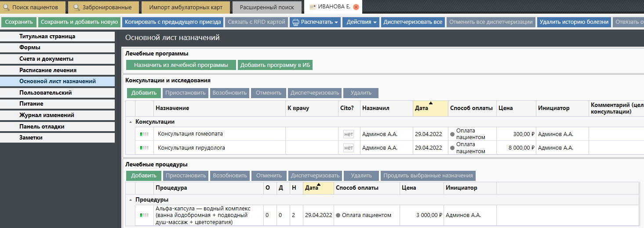Viewport: 644px width, 228px height.
Task: Collapse the Консультации group
Action: [x=130, y=122]
